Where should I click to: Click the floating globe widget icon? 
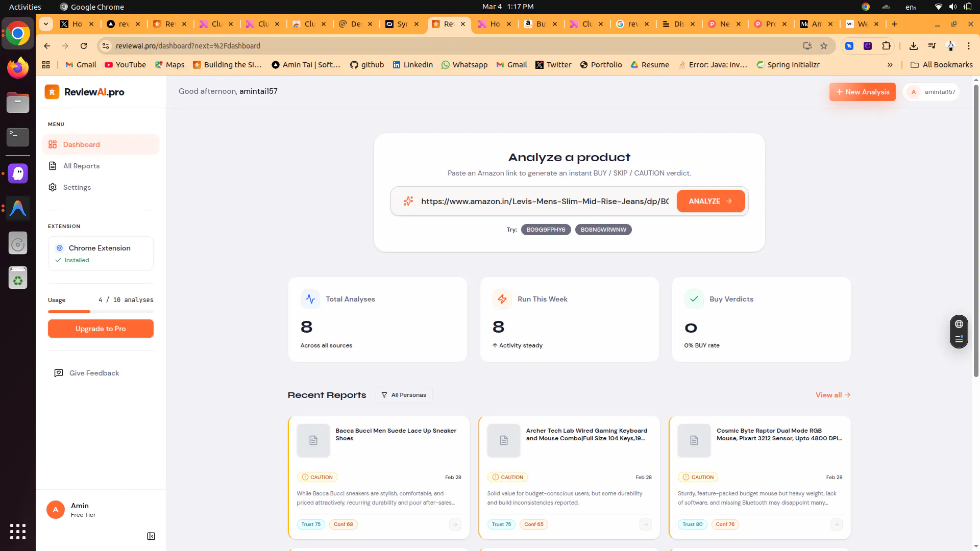(x=959, y=324)
